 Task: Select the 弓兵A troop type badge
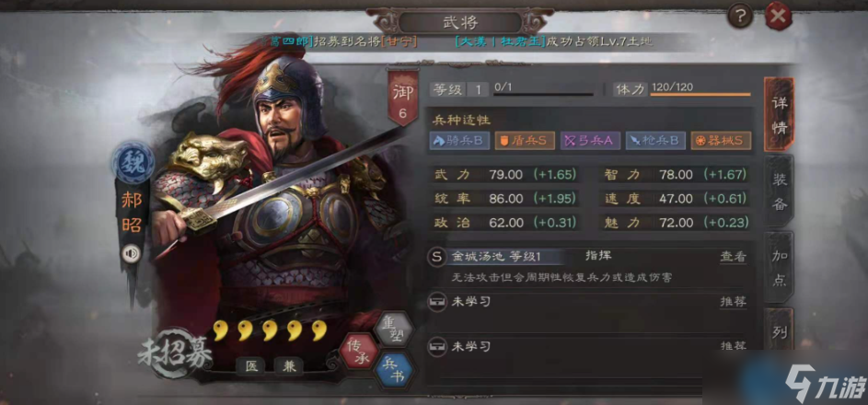[590, 141]
